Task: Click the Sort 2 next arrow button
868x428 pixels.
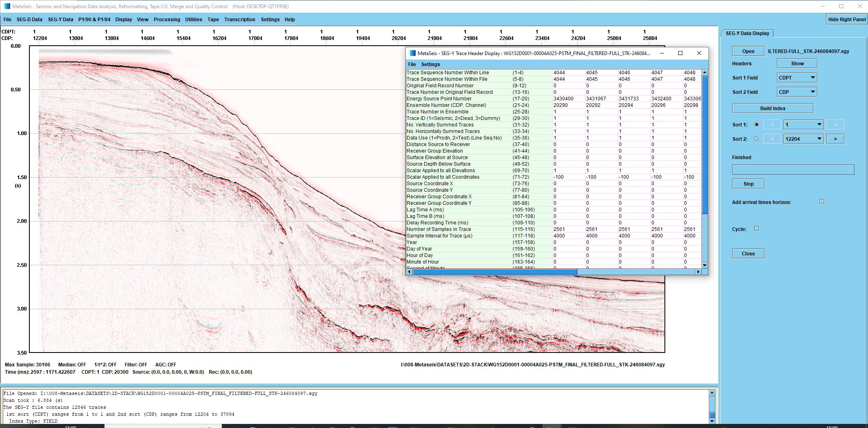Action: 835,139
